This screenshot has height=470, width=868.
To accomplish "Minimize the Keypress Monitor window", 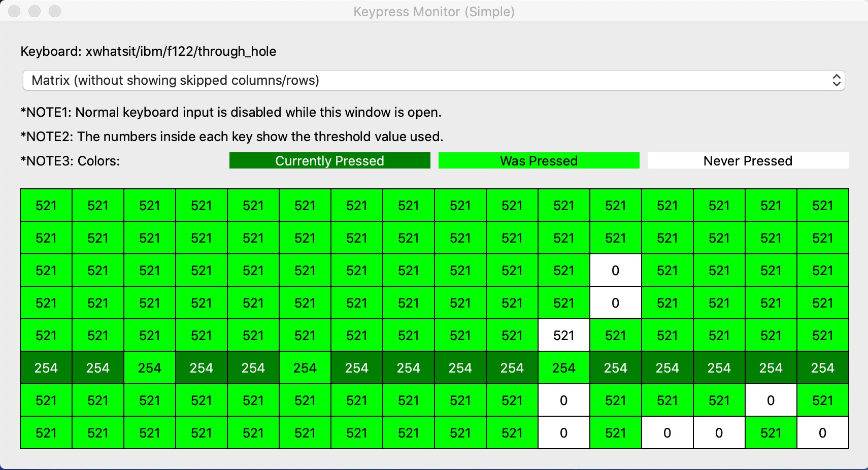I will [x=35, y=11].
